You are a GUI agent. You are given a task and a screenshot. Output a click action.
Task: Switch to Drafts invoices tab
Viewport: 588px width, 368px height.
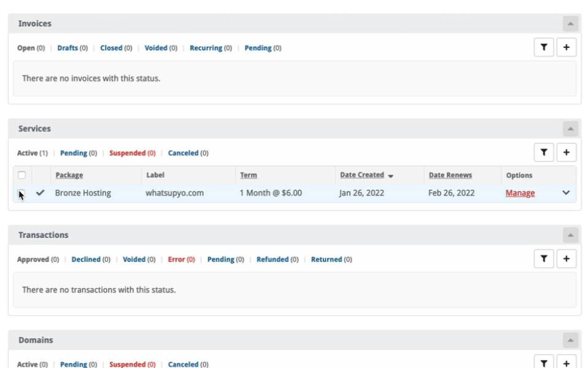[x=67, y=48]
